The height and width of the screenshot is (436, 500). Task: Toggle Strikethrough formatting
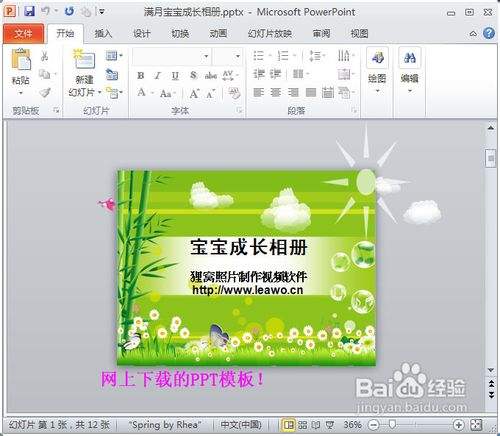pyautogui.click(x=211, y=76)
